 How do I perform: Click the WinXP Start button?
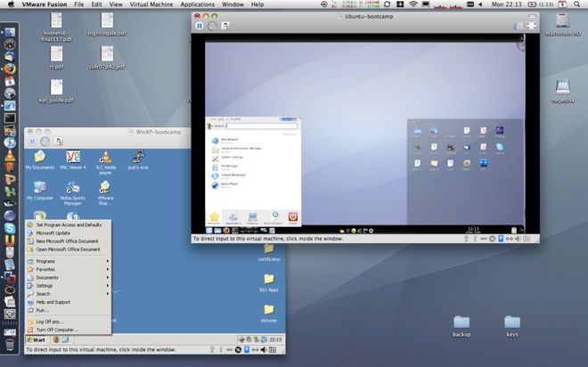click(x=36, y=339)
